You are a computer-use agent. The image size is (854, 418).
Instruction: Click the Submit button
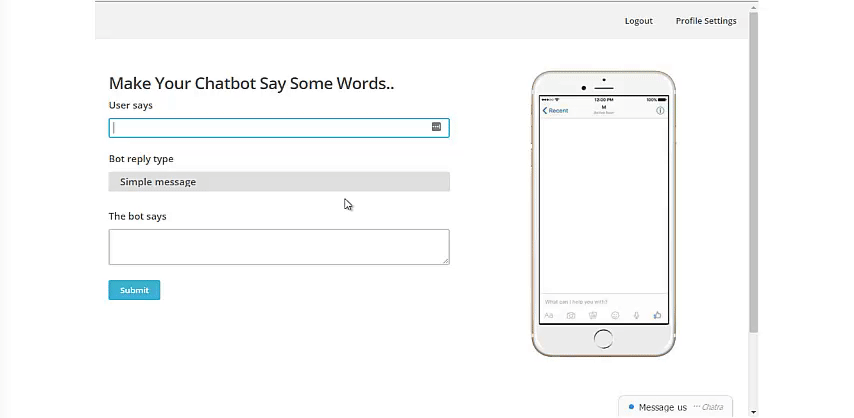[x=134, y=290]
